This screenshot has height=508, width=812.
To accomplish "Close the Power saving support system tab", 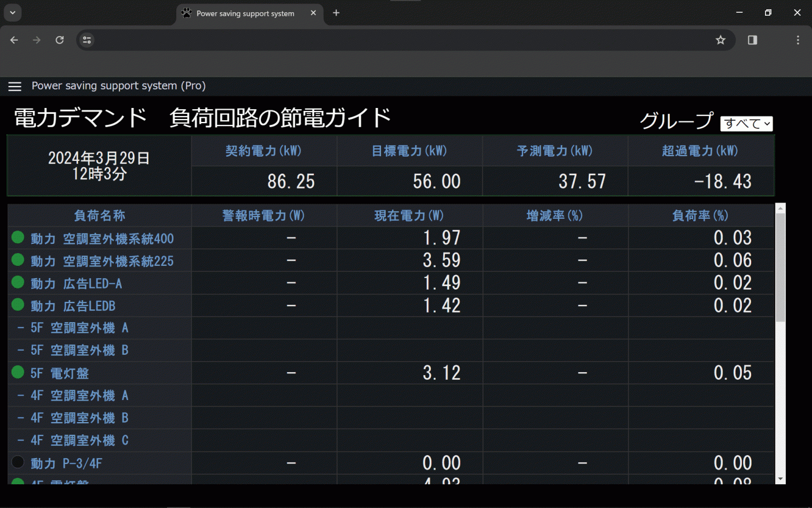I will (x=313, y=13).
